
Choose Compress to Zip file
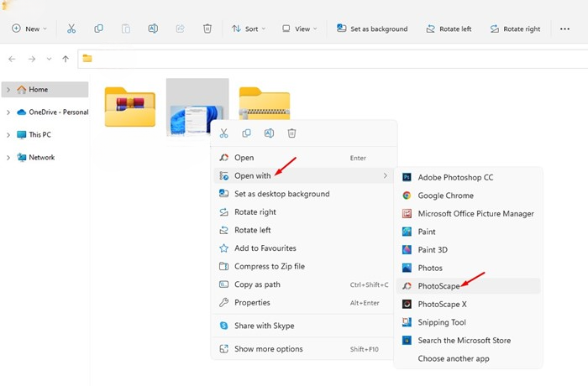pyautogui.click(x=303, y=267)
